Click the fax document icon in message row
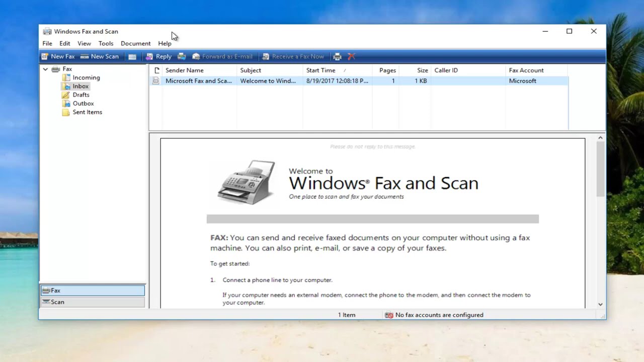This screenshot has height=362, width=644. click(x=156, y=80)
